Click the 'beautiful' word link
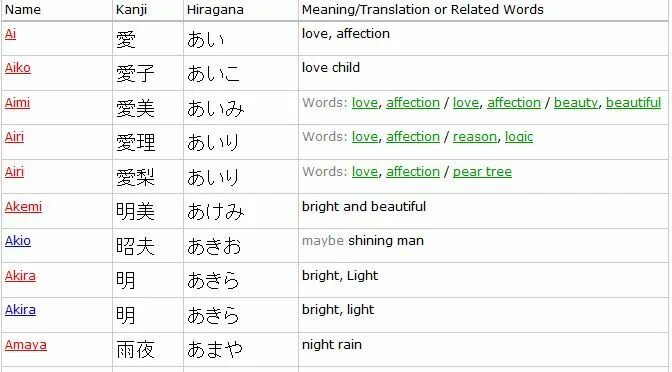 [x=633, y=103]
